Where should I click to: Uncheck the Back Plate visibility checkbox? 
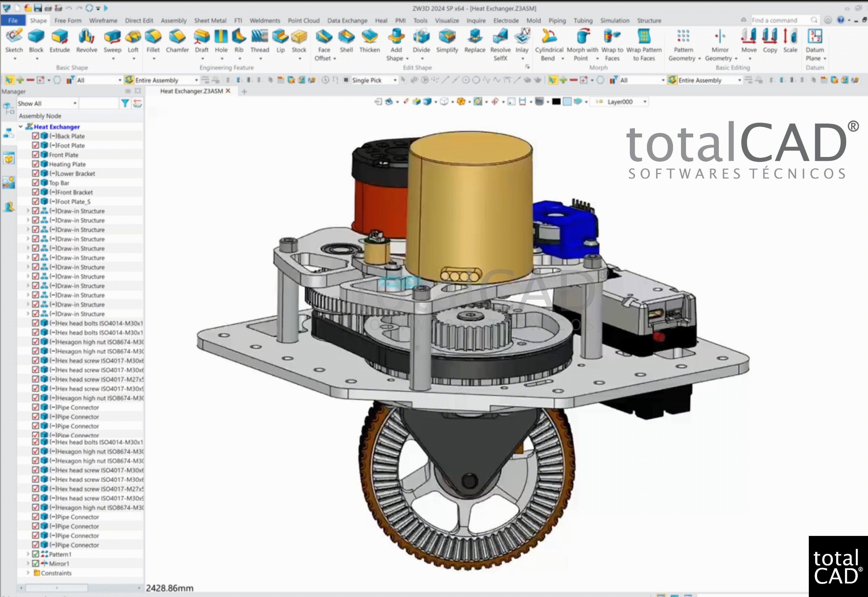click(36, 136)
